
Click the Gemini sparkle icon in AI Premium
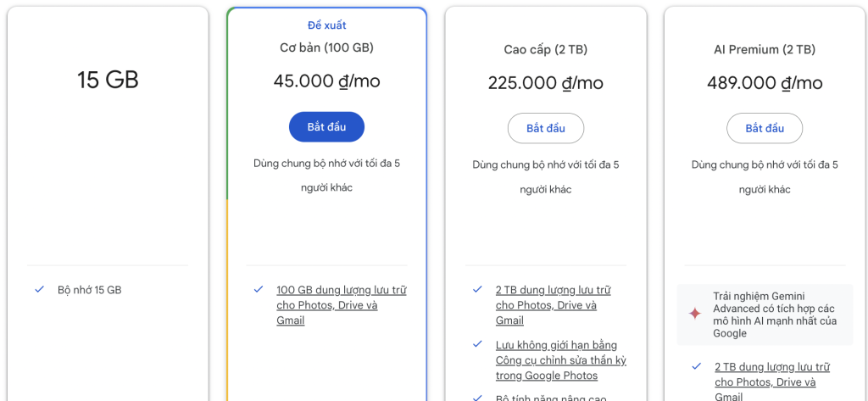(695, 314)
